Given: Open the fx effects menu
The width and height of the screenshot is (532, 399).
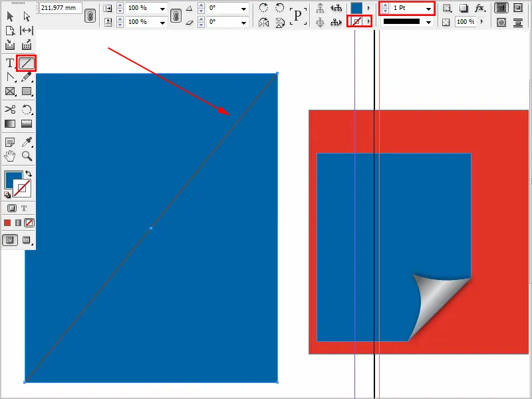Looking at the screenshot, I should tap(479, 8).
